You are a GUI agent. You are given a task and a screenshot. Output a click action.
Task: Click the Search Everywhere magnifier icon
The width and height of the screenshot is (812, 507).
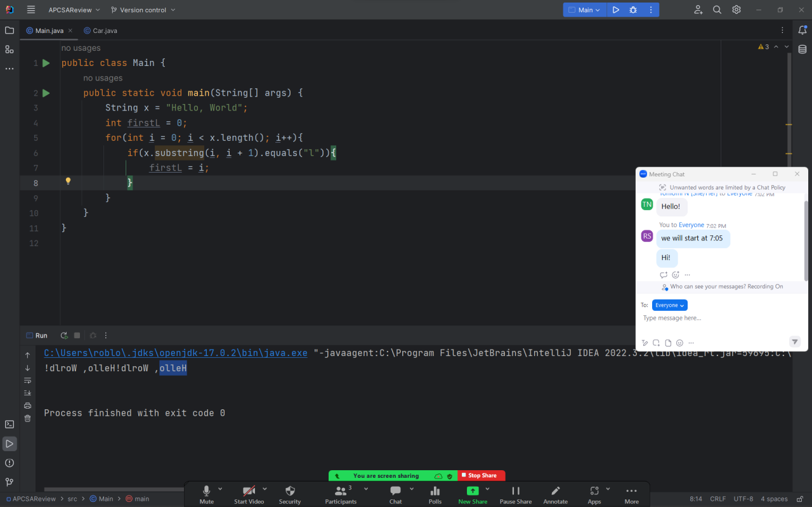717,10
